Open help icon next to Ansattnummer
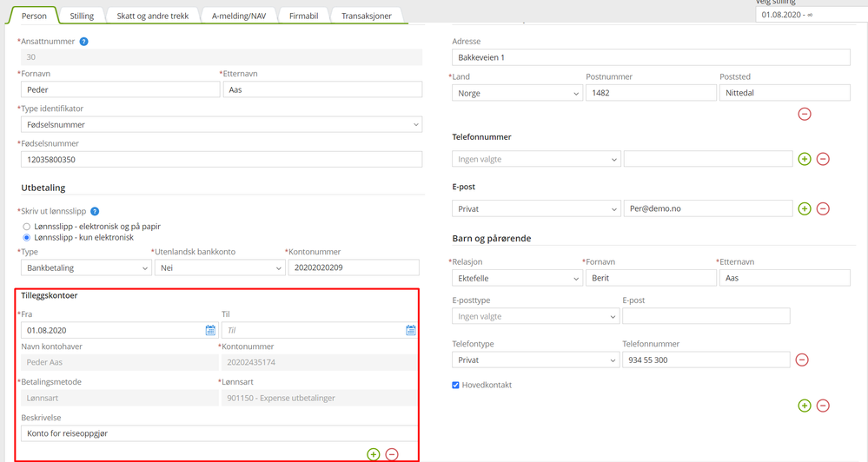 83,42
